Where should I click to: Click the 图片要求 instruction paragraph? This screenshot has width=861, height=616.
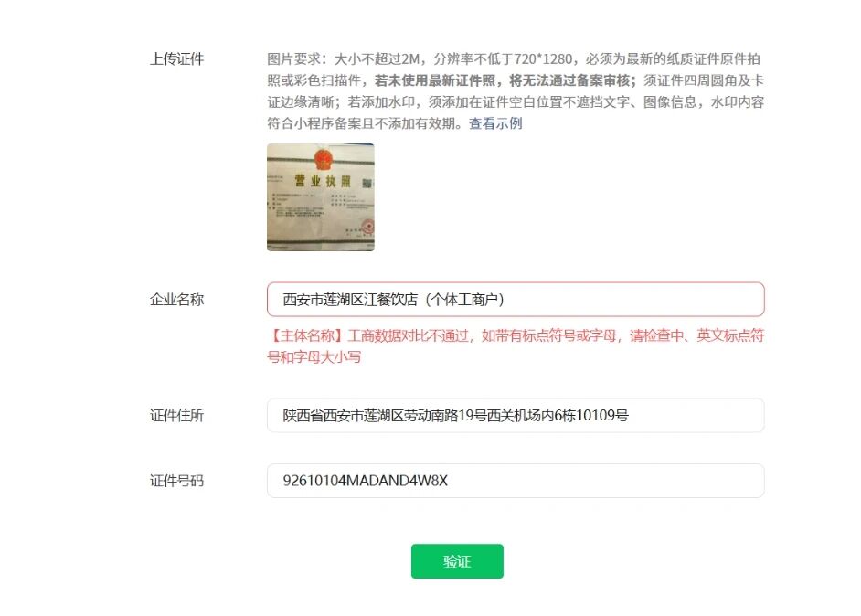point(516,91)
